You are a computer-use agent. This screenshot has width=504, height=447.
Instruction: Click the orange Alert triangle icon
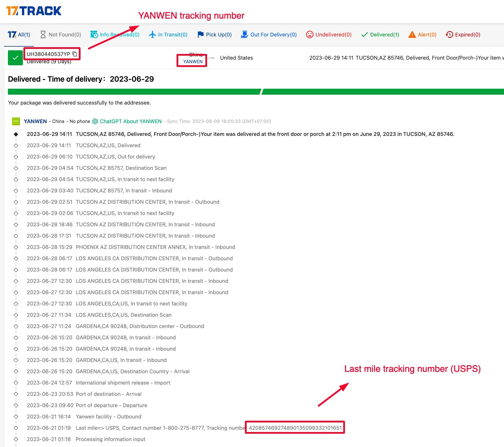[x=412, y=34]
